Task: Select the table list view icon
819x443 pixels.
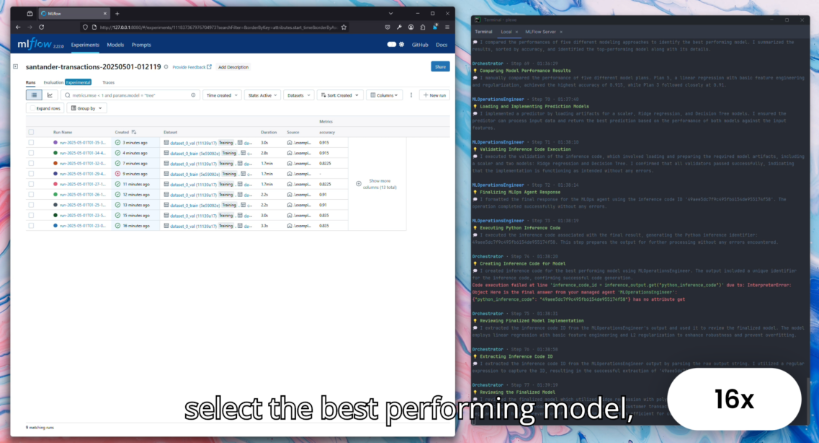Action: [x=32, y=95]
